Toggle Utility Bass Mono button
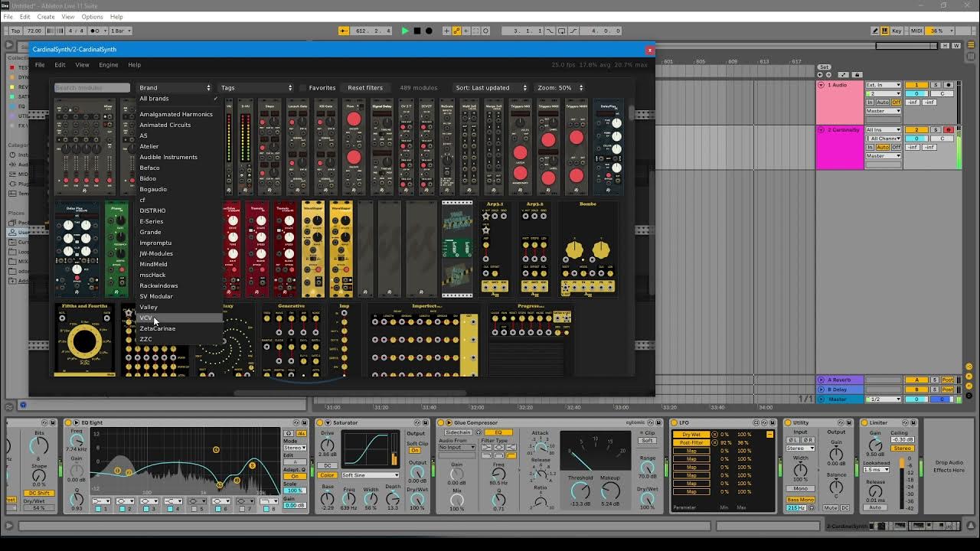 800,500
